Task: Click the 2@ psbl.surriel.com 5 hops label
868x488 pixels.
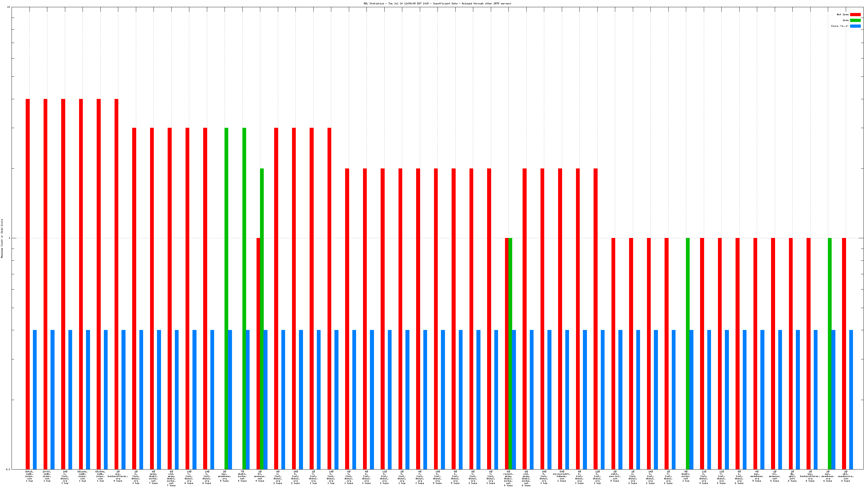Action: (x=615, y=476)
